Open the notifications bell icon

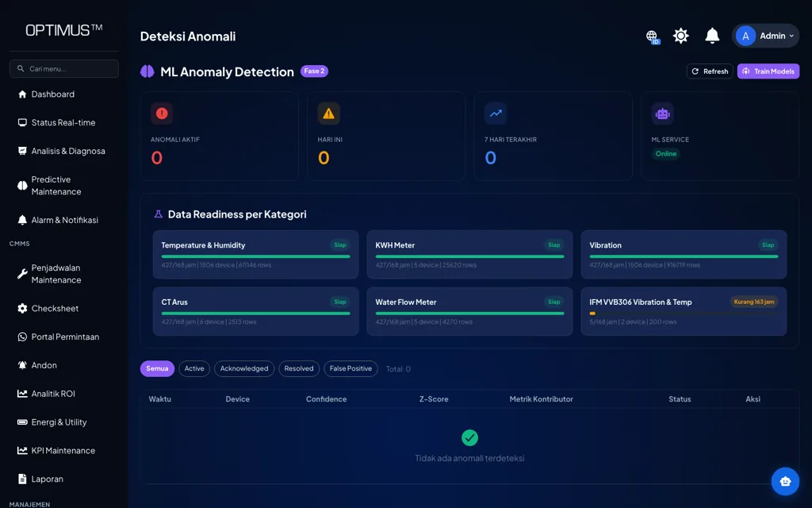pos(712,36)
